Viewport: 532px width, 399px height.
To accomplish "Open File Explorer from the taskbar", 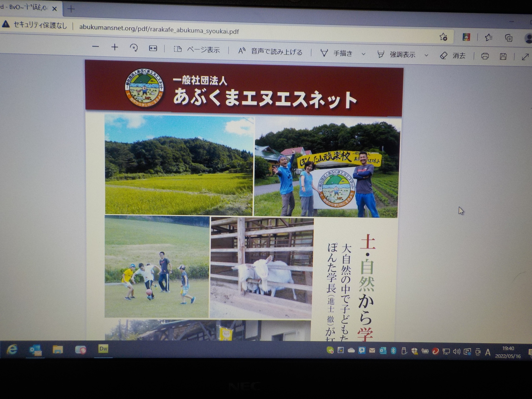I will (58, 349).
